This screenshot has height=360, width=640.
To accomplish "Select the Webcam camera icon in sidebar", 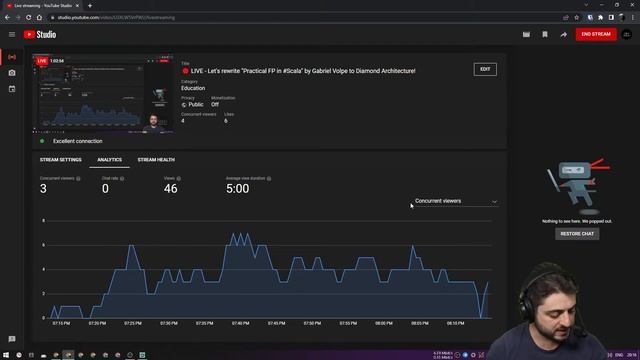I will 12,73.
